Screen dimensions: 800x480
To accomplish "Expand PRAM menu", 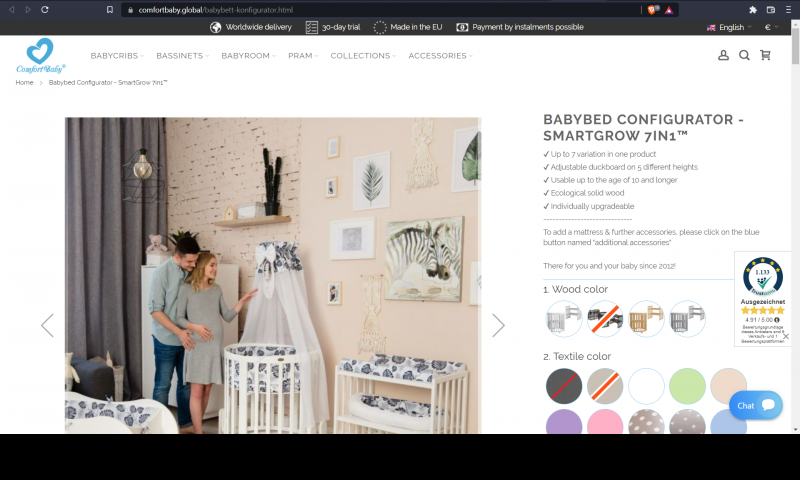I will (x=303, y=56).
